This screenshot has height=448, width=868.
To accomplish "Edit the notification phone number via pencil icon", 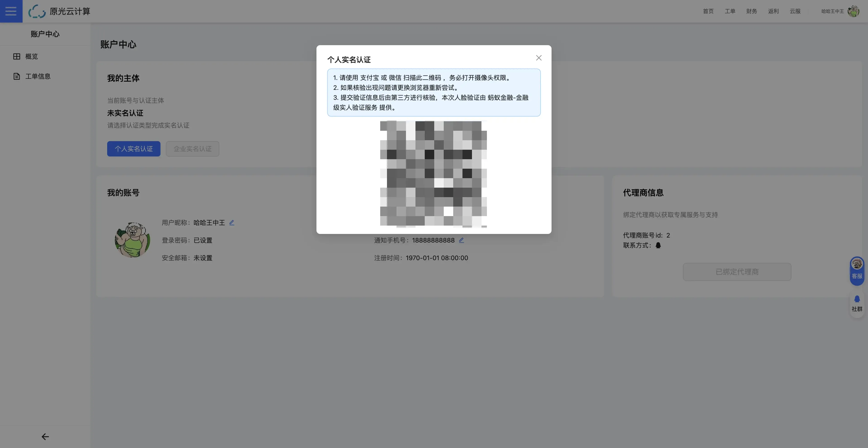I will click(461, 240).
